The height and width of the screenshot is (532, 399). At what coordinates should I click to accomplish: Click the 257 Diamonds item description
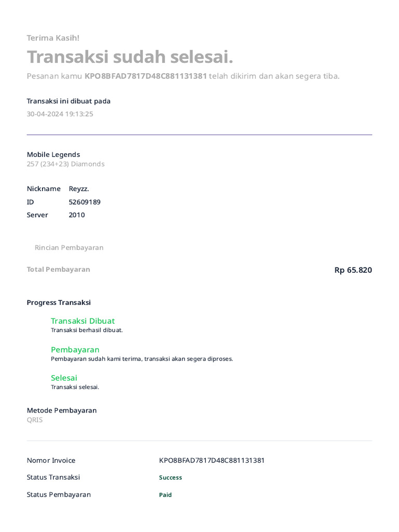[x=65, y=164]
